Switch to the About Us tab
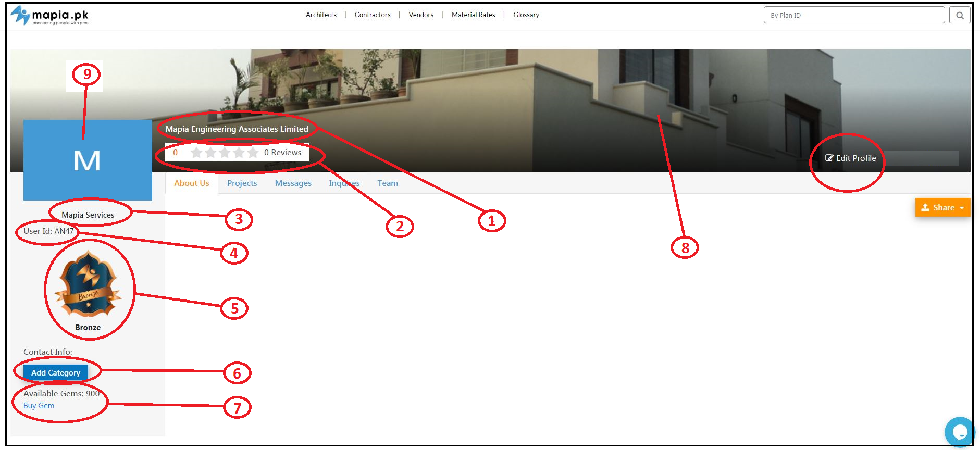The width and height of the screenshot is (980, 450). 192,183
